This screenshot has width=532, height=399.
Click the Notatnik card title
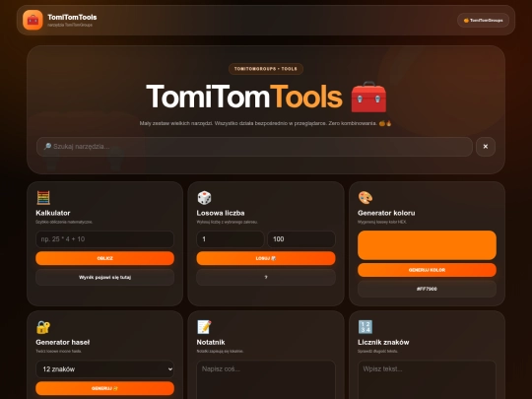point(211,342)
